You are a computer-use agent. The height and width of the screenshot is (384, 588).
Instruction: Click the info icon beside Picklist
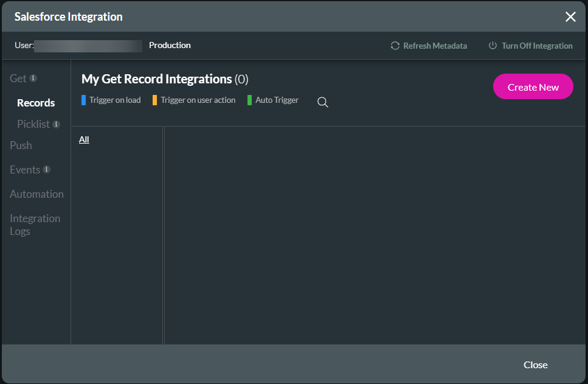click(57, 124)
